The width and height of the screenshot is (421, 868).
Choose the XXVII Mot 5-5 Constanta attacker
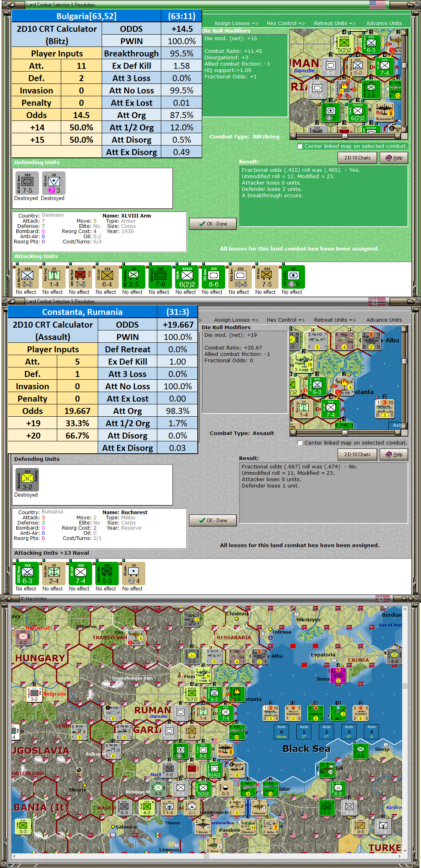point(107,573)
